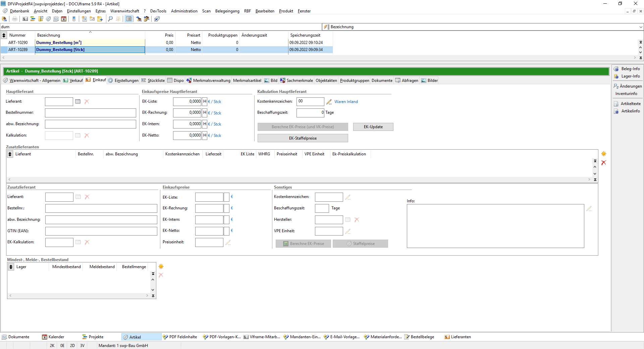This screenshot has height=349, width=644.
Task: Click article list scrollbar down arrow
Action: [641, 52]
